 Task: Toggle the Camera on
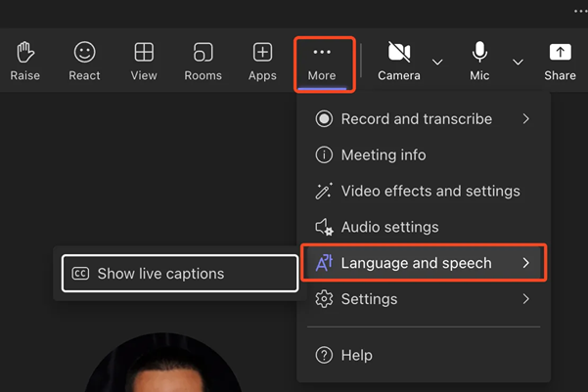[x=399, y=61]
